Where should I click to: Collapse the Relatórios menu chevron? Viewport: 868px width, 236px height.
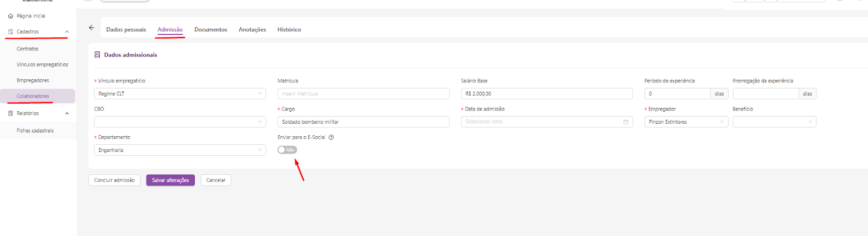[67, 113]
